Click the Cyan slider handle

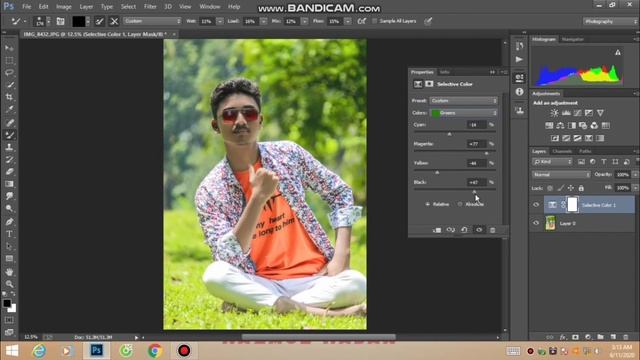coord(449,134)
